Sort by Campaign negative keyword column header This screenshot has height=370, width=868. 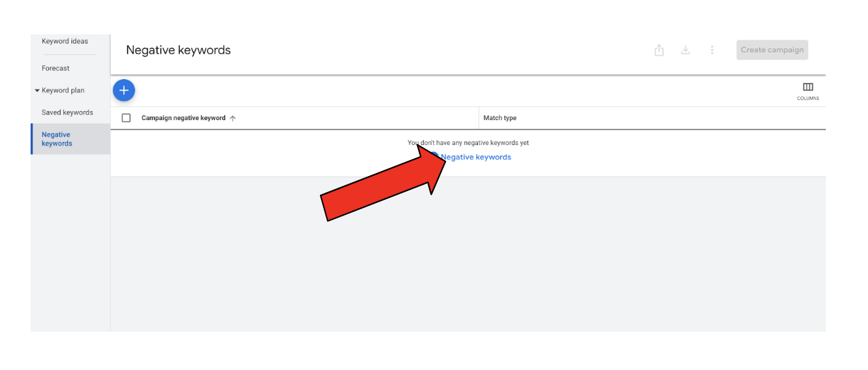point(184,118)
